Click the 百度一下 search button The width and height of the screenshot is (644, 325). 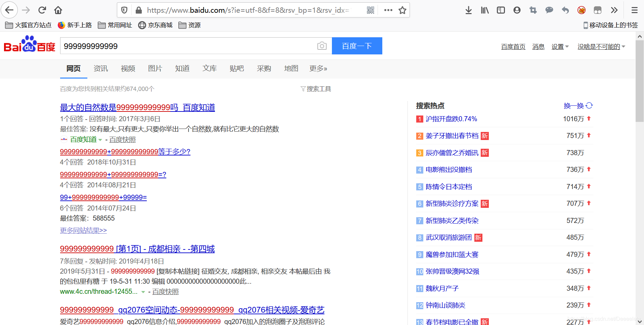pos(357,46)
